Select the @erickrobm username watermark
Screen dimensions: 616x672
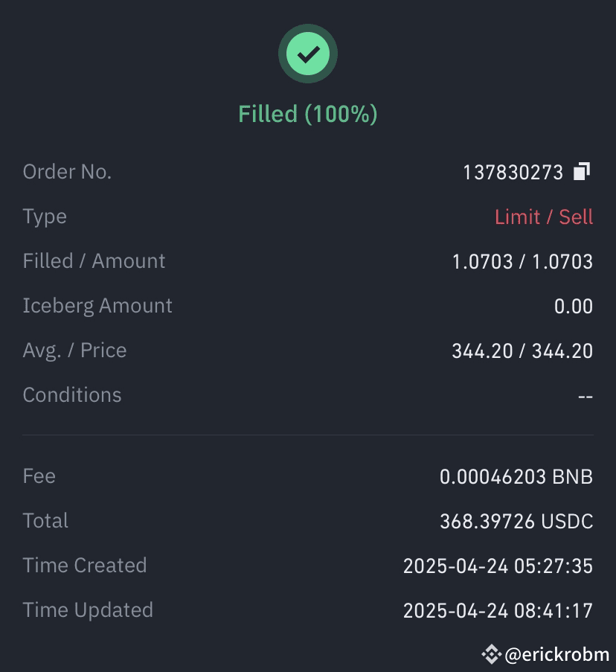557,654
